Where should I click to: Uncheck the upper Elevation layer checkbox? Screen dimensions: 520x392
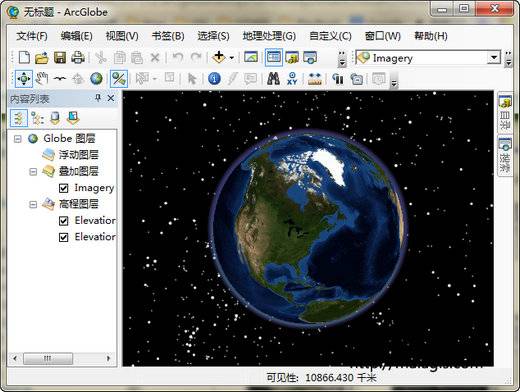tap(63, 221)
